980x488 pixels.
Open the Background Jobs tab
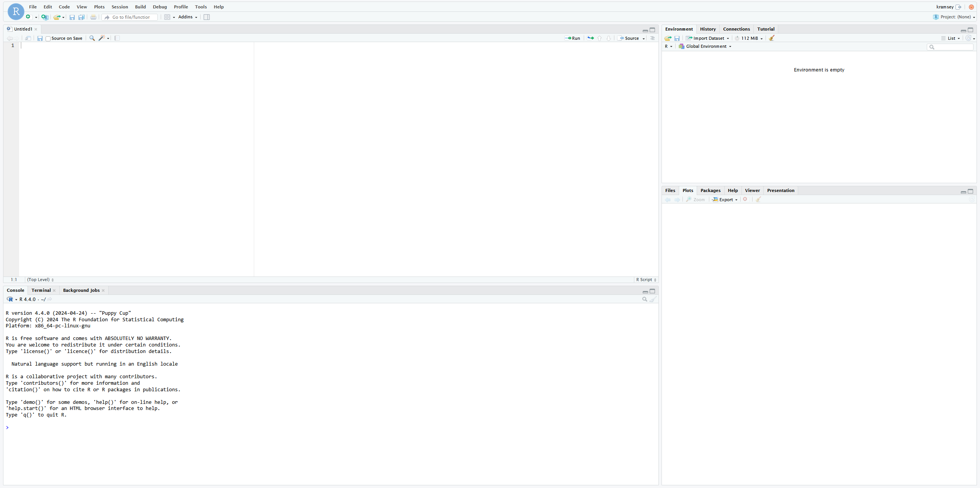pyautogui.click(x=81, y=290)
